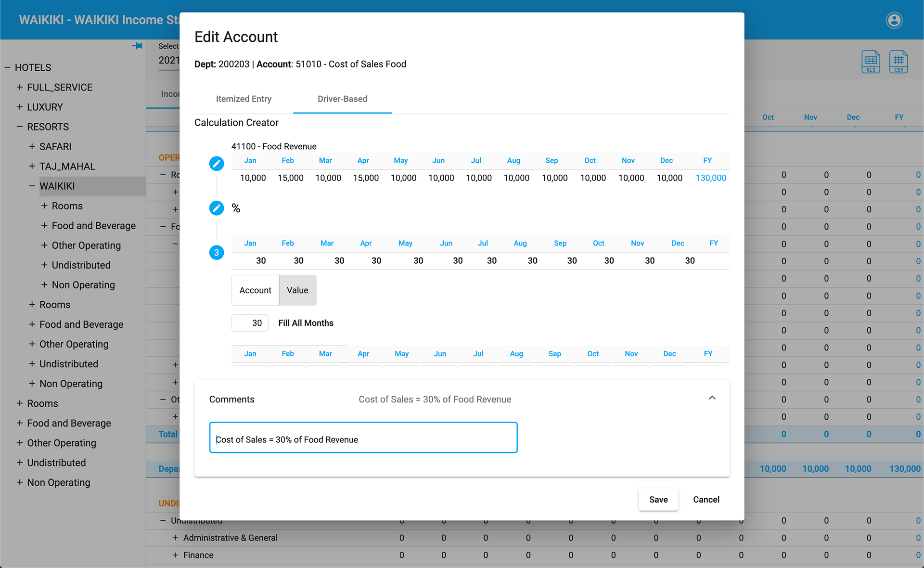
Task: Toggle the sidebar pin icon
Action: point(137,46)
